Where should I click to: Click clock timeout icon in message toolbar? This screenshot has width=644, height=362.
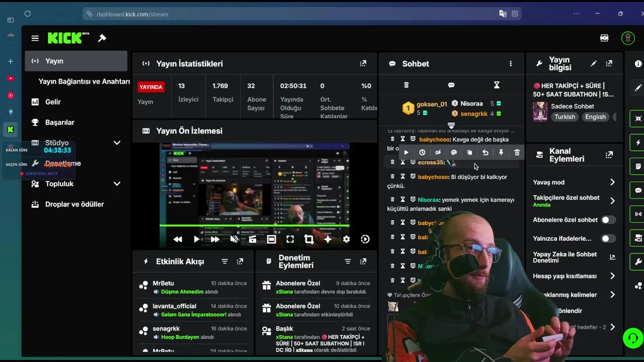pyautogui.click(x=422, y=152)
